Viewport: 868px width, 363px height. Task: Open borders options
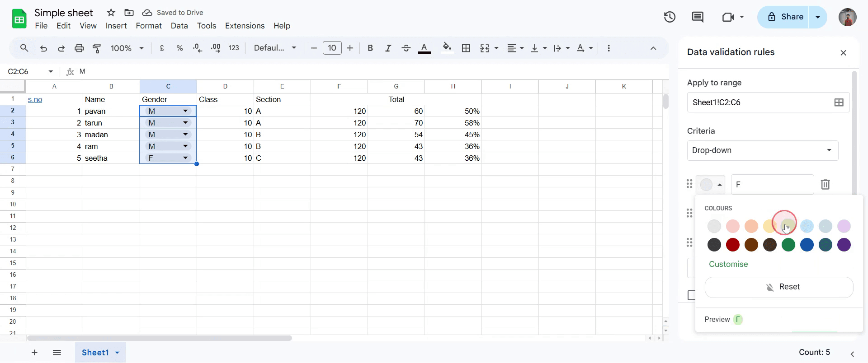(466, 48)
